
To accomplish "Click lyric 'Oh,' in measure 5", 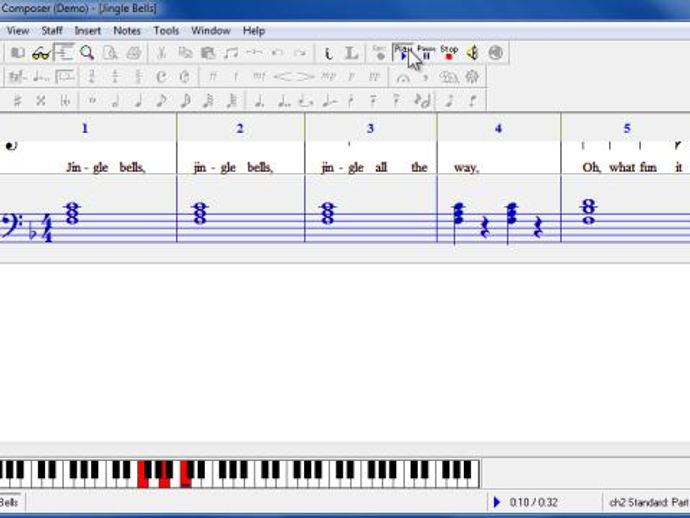I will [591, 168].
